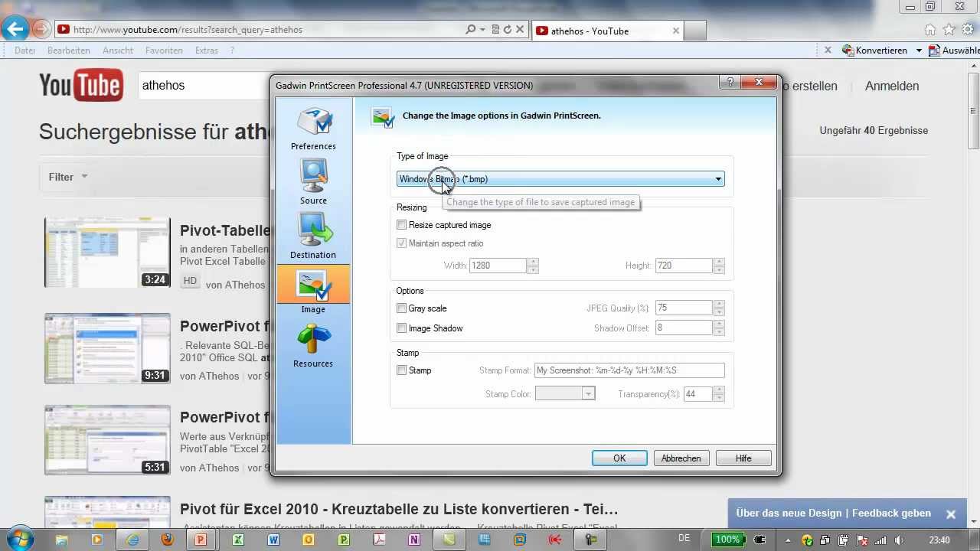This screenshot has height=551, width=980.
Task: Enable Resize captured image checkbox
Action: (x=401, y=225)
